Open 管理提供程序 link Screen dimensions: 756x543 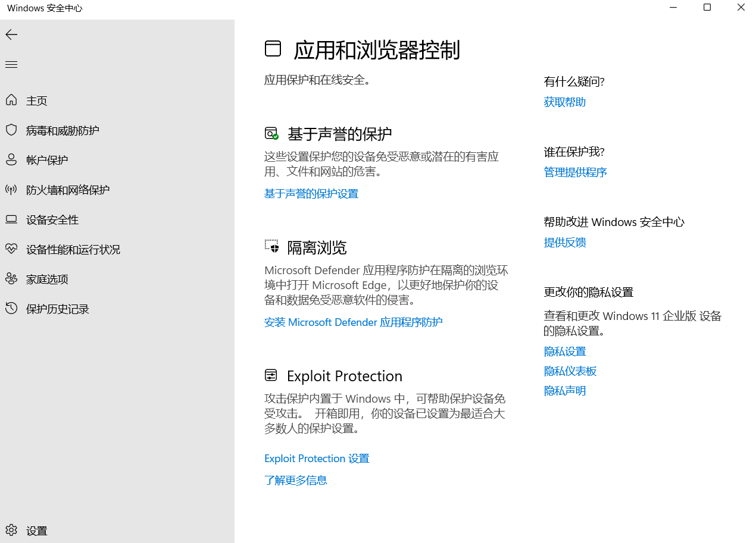576,172
